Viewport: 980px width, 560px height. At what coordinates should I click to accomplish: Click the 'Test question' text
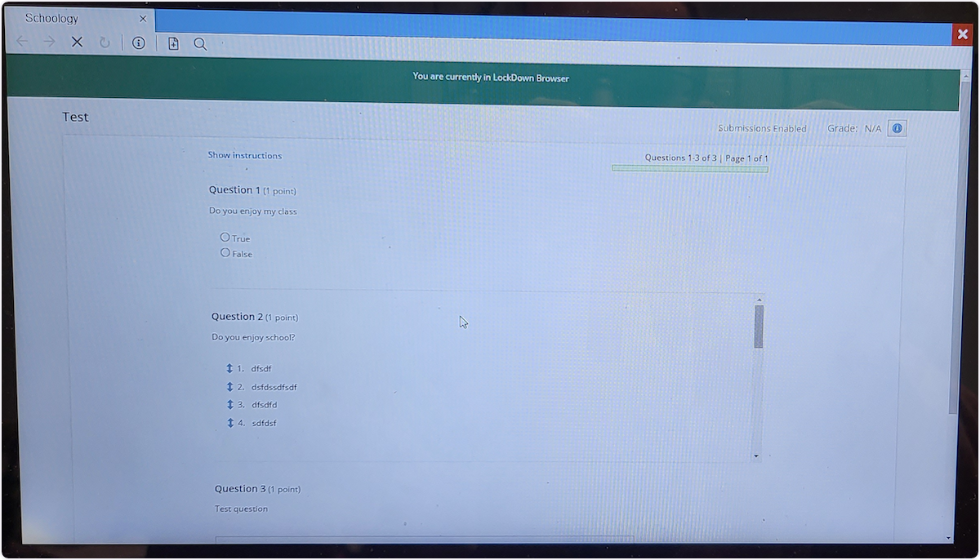241,509
